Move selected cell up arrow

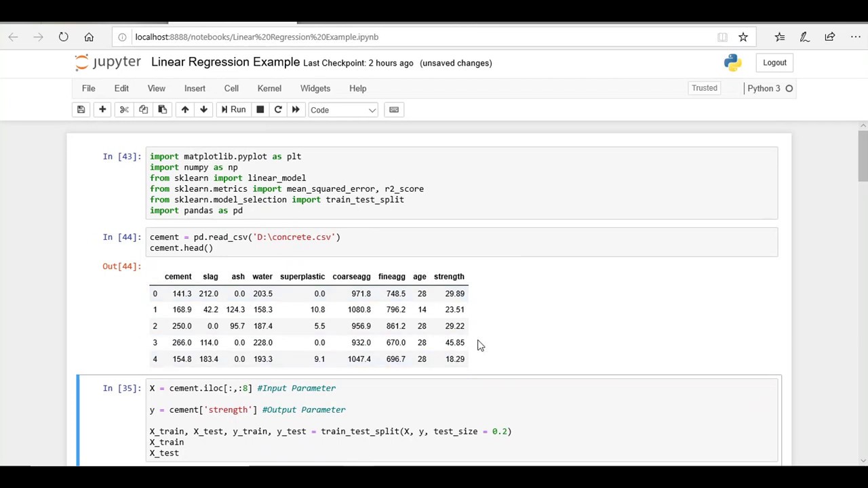pyautogui.click(x=184, y=110)
